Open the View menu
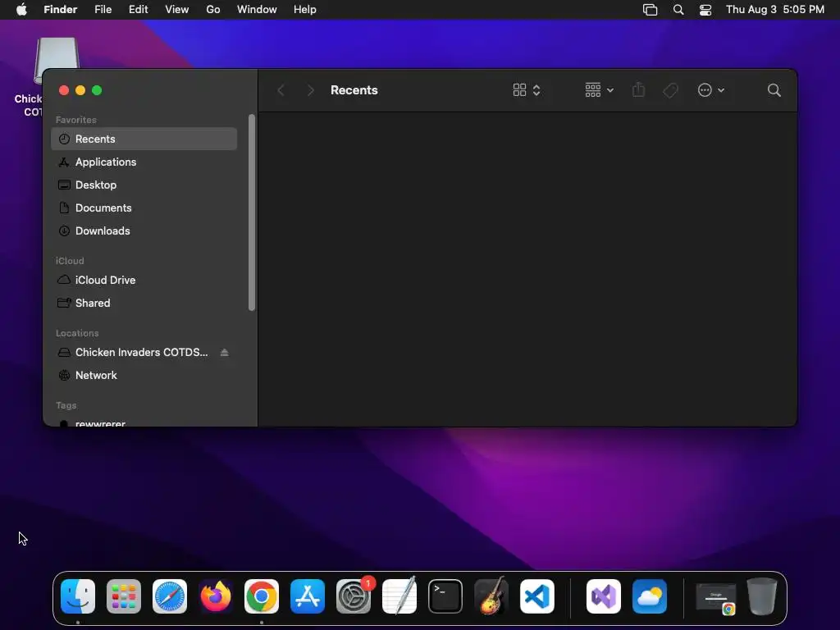The height and width of the screenshot is (630, 840). tap(177, 10)
